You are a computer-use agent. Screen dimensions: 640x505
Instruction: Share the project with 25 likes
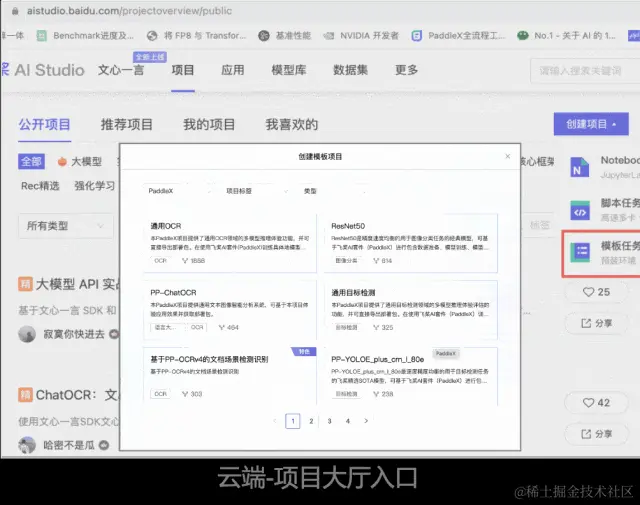(596, 323)
